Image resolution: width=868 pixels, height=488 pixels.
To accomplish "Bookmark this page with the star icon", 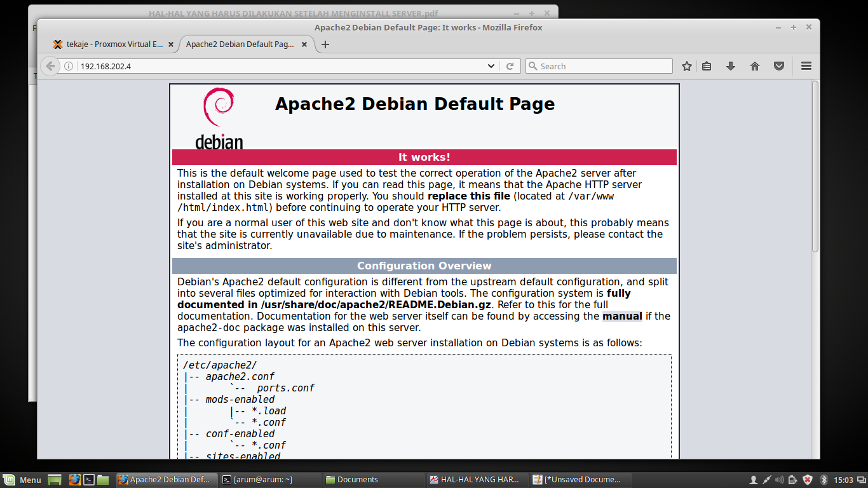I will click(x=687, y=66).
